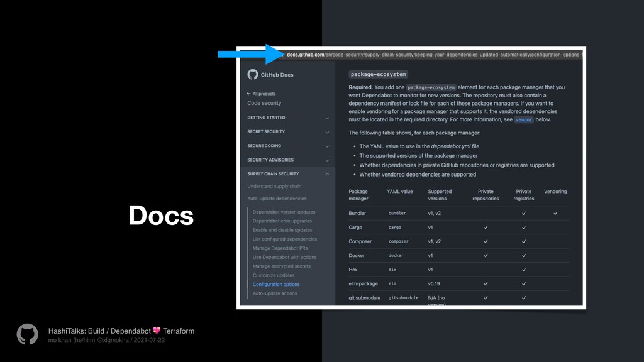Click the v0.19 supported version cell

click(434, 283)
